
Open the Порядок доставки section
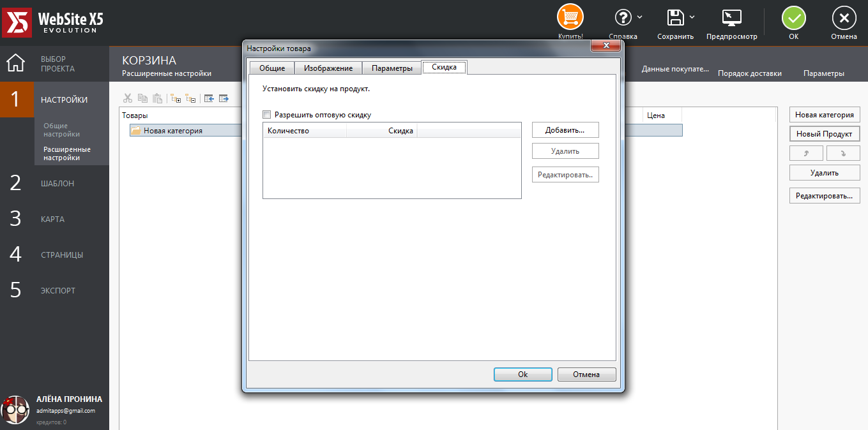point(750,73)
